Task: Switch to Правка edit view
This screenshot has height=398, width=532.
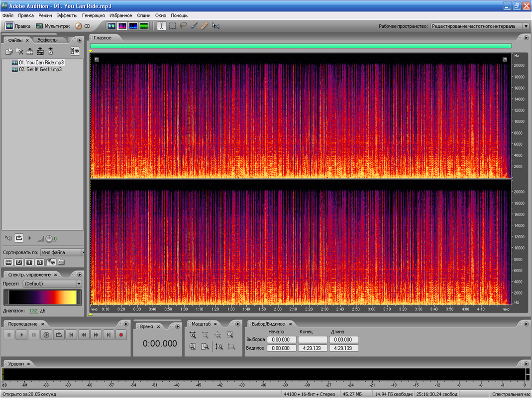Action: (18, 26)
